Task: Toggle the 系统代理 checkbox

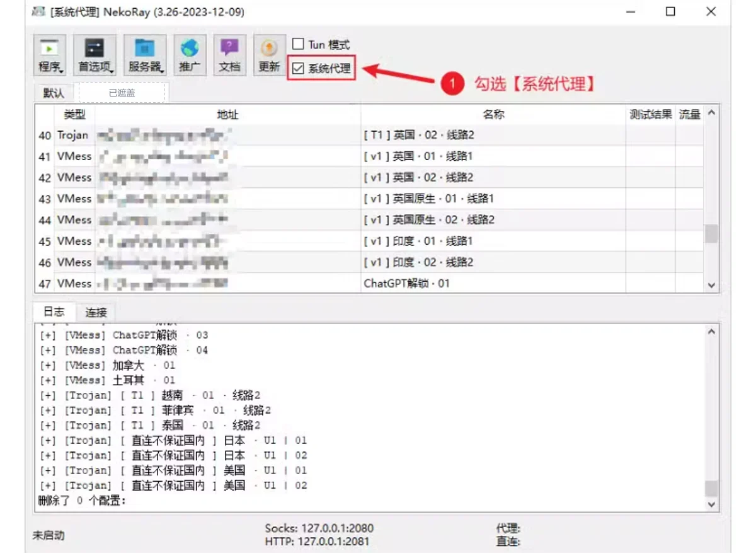Action: [321, 68]
